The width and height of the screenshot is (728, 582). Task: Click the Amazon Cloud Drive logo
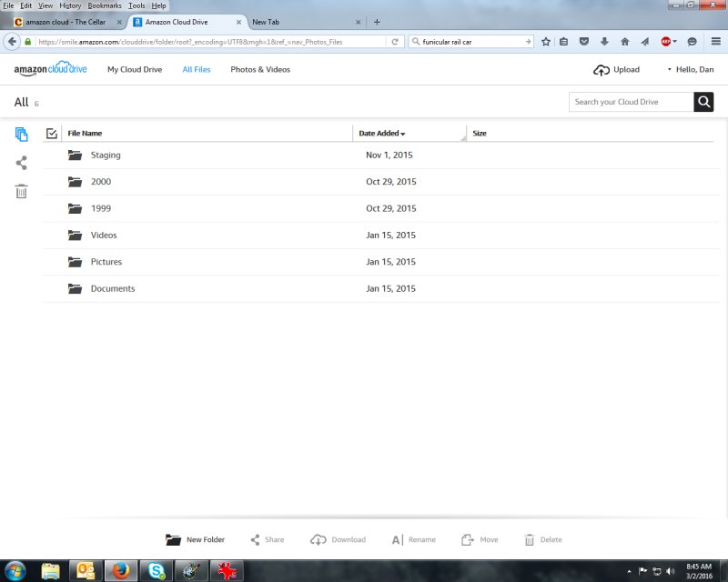pos(50,69)
